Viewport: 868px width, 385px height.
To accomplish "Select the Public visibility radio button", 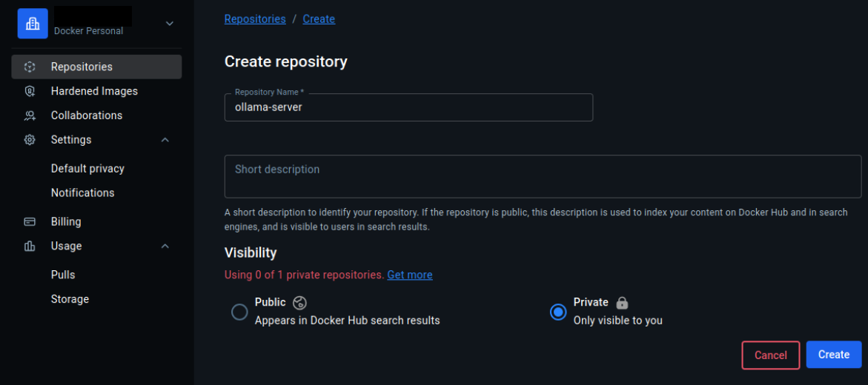I will (x=239, y=312).
